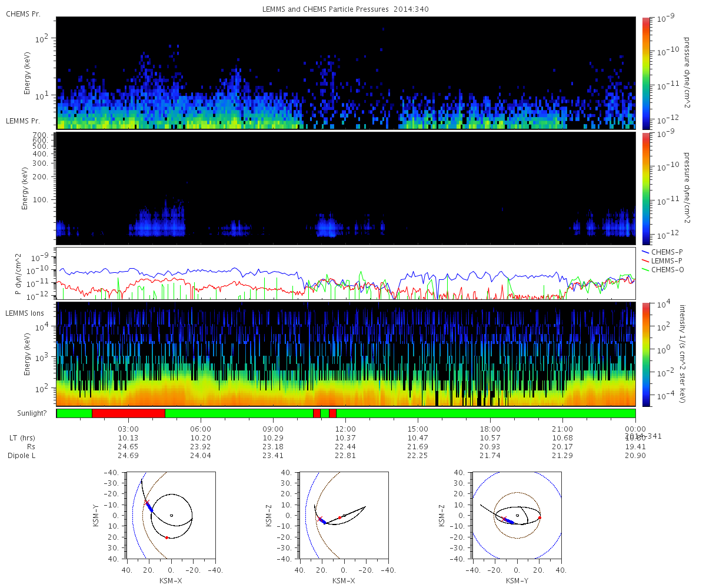Click the 'P dyn/cm^2' axis label
706x588 pixels.
tap(18, 273)
